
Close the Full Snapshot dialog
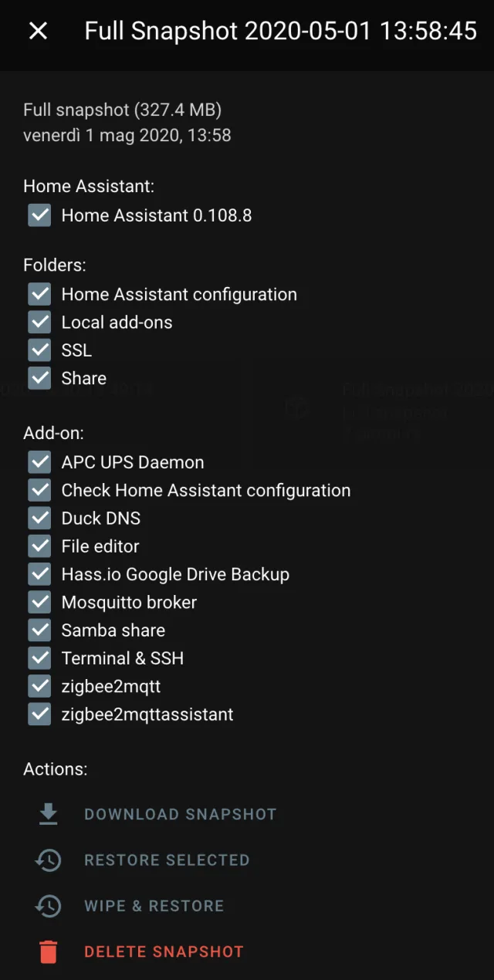click(x=37, y=32)
